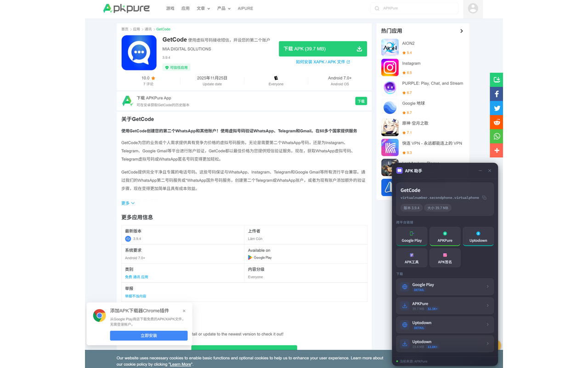
Task: Click 立即安装 button
Action: pos(149,336)
